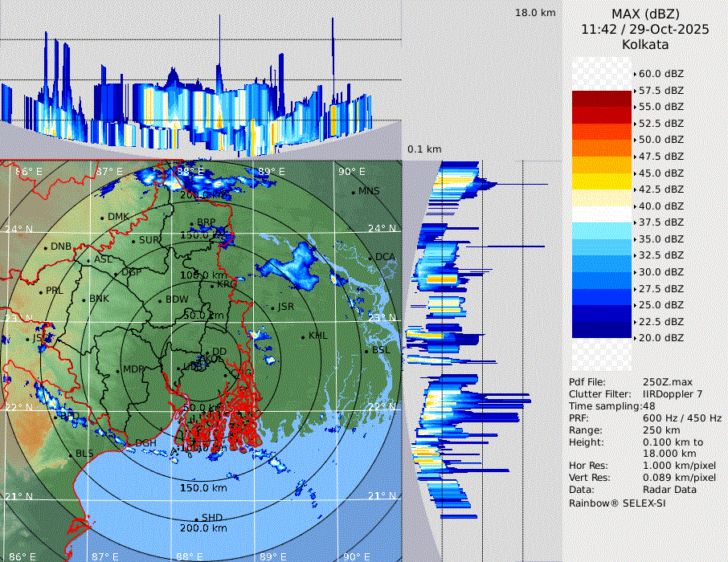Click the DCA station marker
This screenshot has width=728, height=562.
click(370, 257)
